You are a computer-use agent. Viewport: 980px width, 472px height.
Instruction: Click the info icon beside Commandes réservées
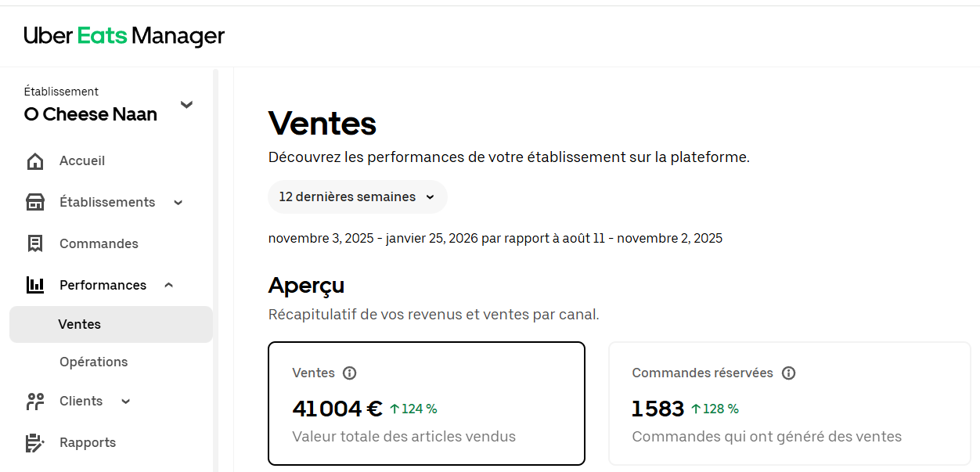click(x=789, y=373)
